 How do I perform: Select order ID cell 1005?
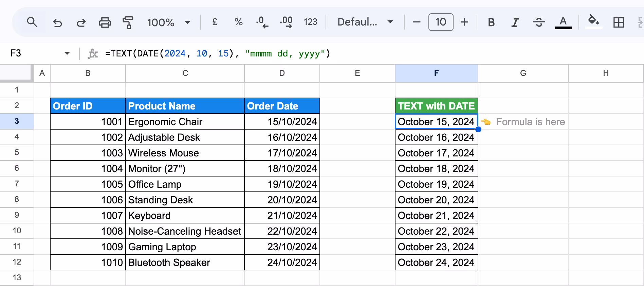[x=88, y=184]
